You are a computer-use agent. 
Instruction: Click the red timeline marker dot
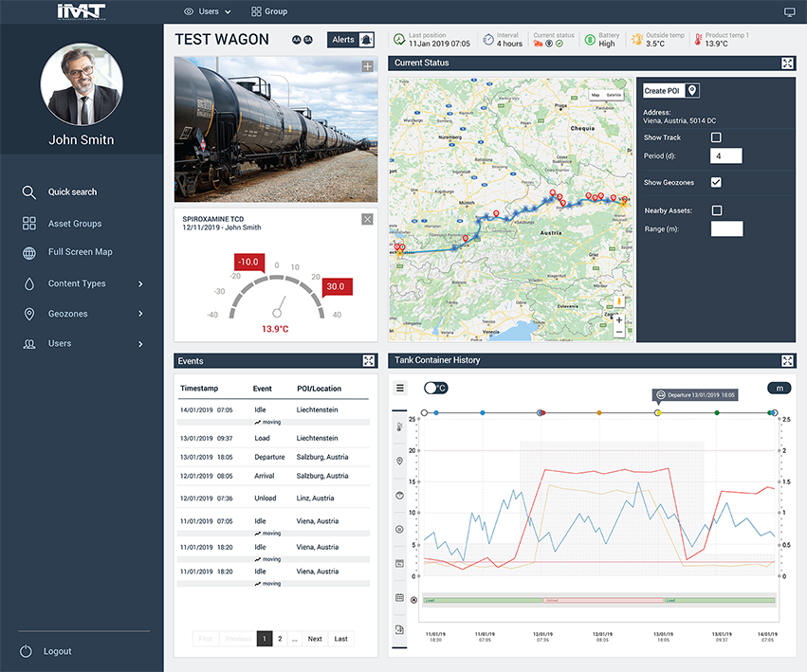(543, 412)
